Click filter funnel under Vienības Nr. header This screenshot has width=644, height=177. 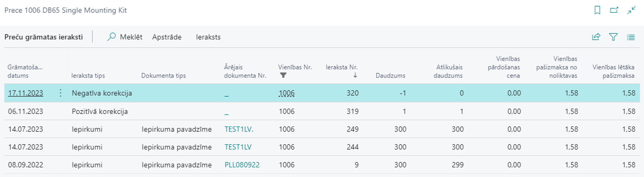point(283,75)
